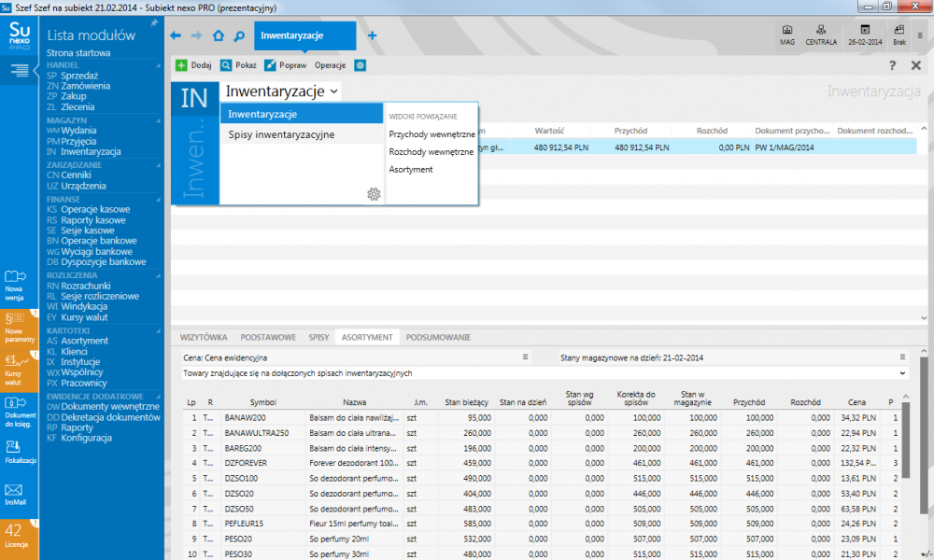Open the Cena ewidencyjna options menu

click(526, 357)
